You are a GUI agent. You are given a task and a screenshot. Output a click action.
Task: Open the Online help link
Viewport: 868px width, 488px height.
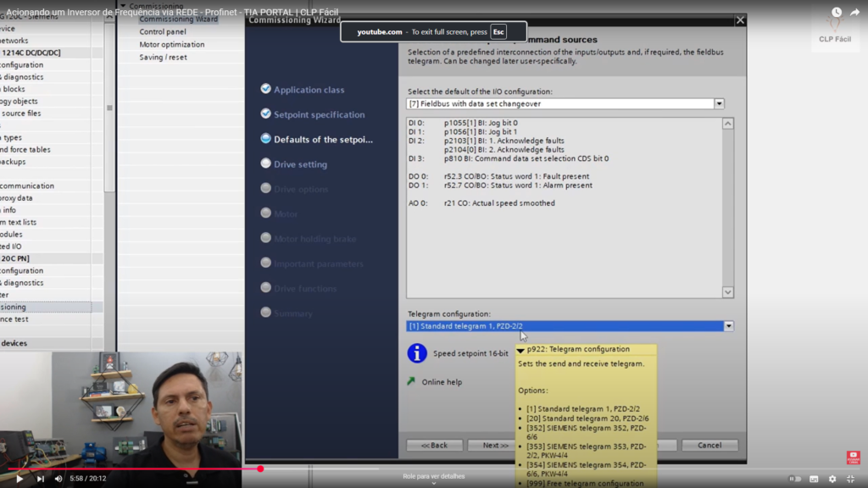442,382
